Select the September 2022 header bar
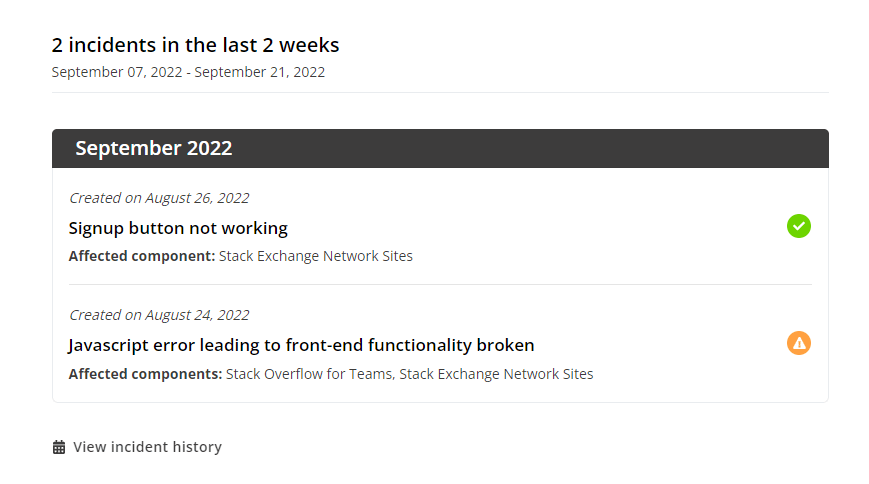The height and width of the screenshot is (484, 869). [441, 149]
